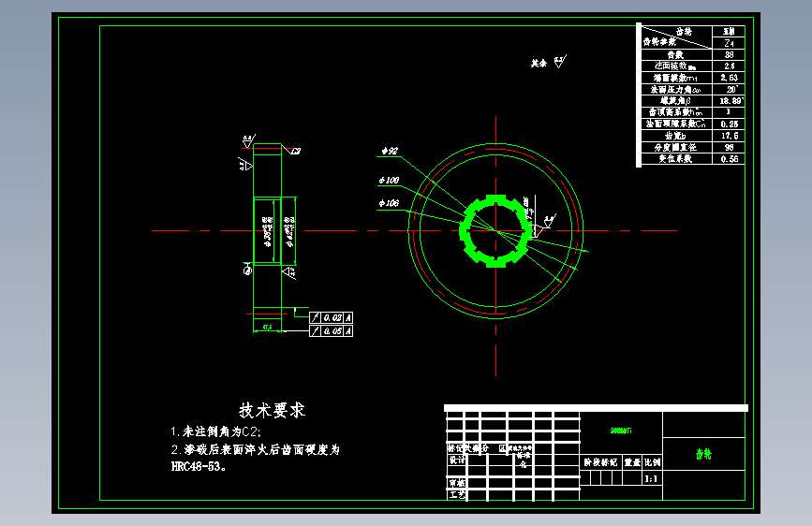812x526 pixels.
Task: Click the 1:1 scale value
Action: point(652,479)
